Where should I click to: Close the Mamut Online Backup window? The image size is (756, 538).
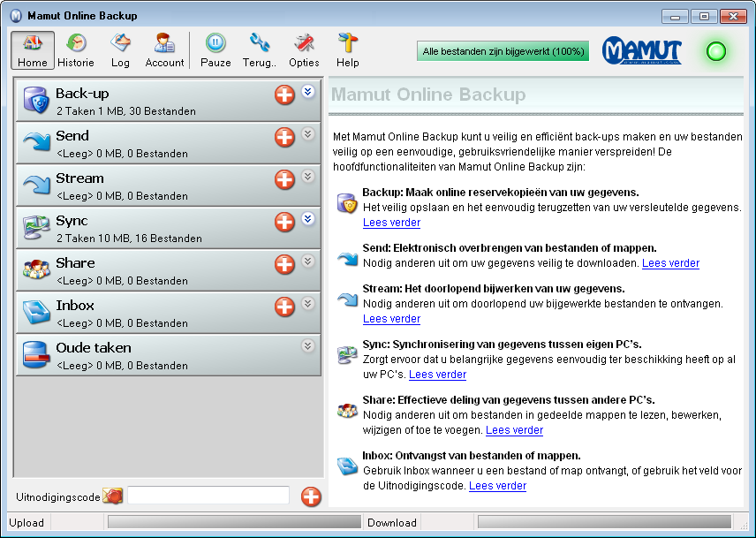point(733,17)
